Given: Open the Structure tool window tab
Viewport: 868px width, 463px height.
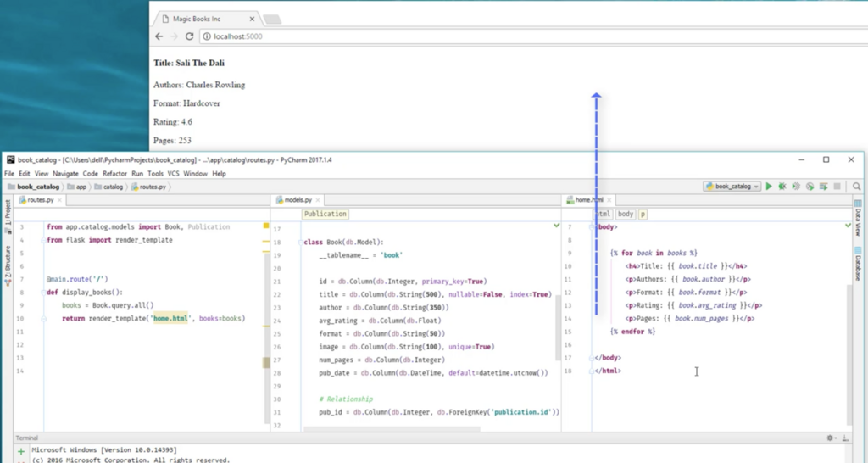Looking at the screenshot, I should click(x=8, y=265).
